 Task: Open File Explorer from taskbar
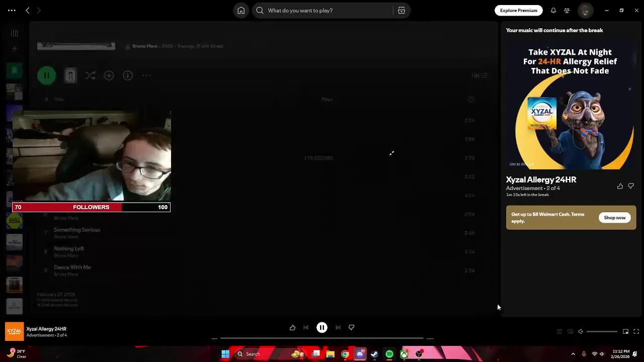coord(330,354)
